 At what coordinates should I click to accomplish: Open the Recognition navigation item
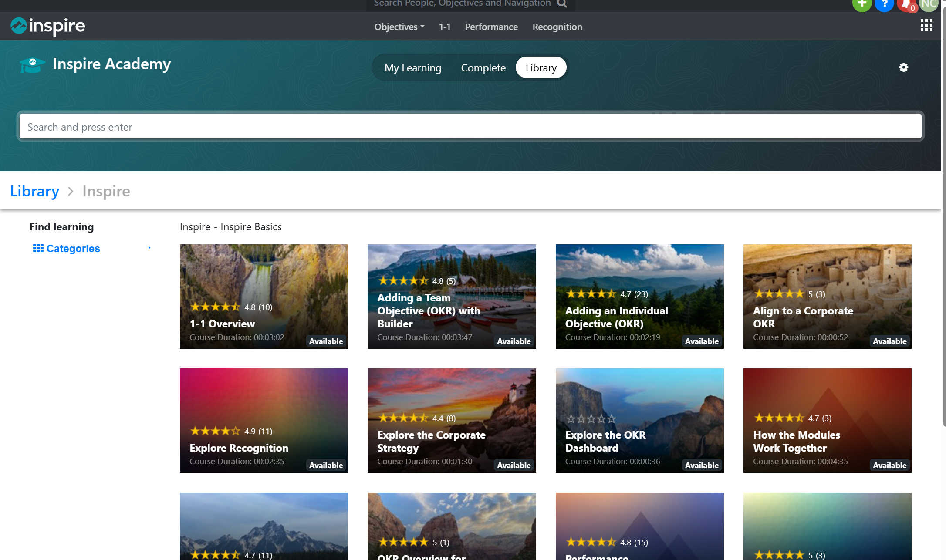pyautogui.click(x=557, y=27)
